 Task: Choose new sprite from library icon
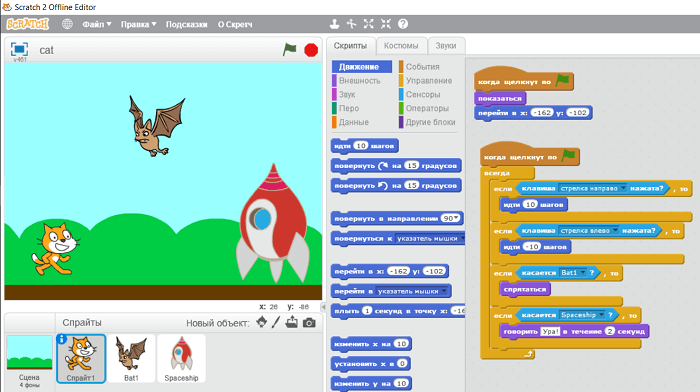coord(262,322)
